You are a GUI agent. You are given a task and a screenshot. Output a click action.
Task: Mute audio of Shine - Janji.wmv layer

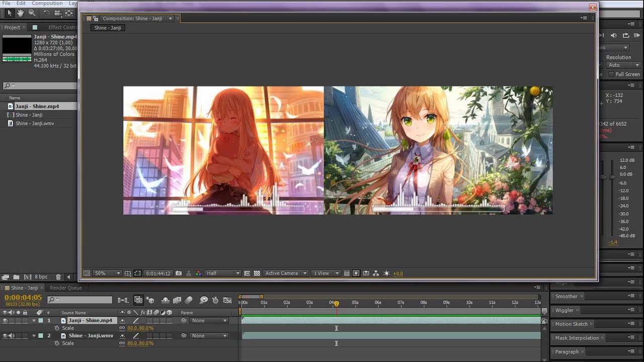(12, 335)
